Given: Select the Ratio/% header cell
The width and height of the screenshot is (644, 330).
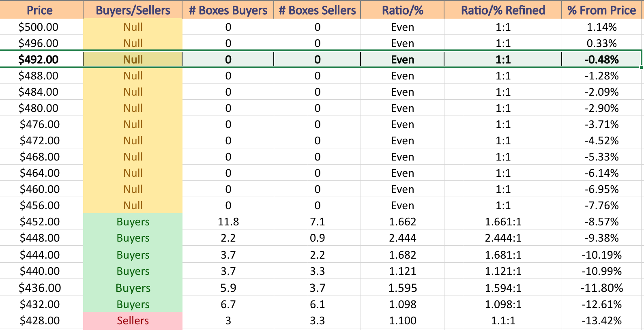Looking at the screenshot, I should pyautogui.click(x=402, y=10).
